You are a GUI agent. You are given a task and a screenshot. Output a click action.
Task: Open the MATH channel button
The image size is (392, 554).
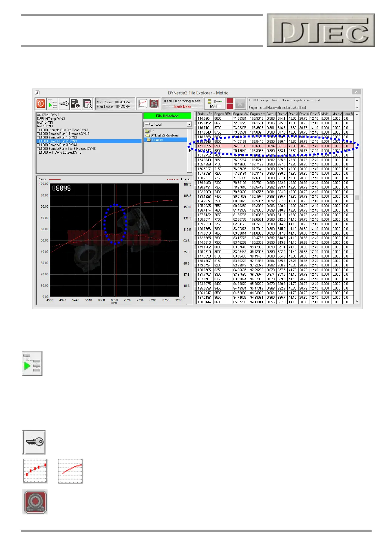215,104
